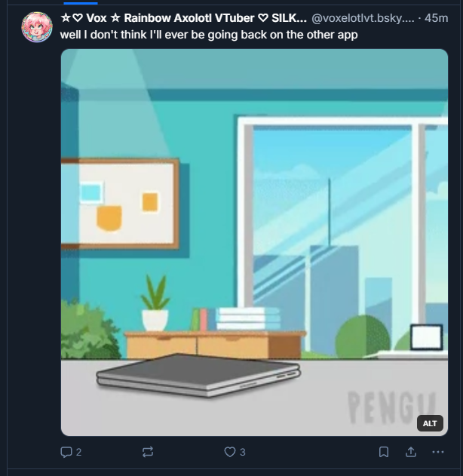Click the reply speech bubble icon

pyautogui.click(x=66, y=452)
